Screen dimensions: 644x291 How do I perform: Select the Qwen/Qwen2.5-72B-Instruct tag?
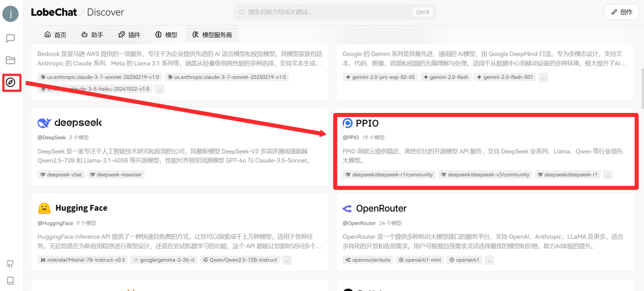(240, 260)
